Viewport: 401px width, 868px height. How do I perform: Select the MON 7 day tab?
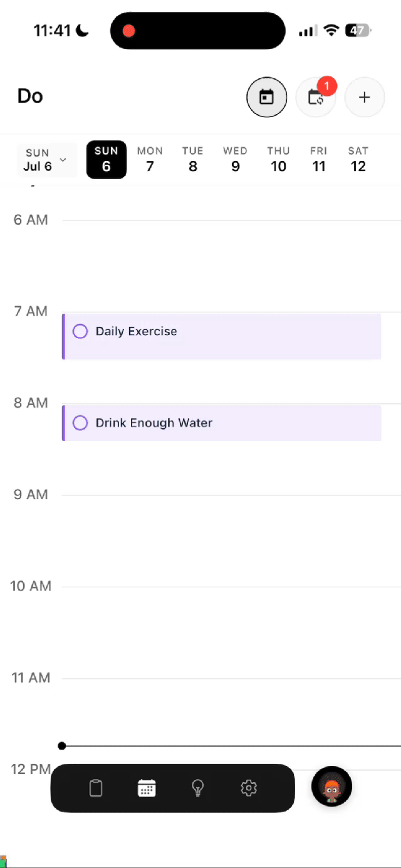click(150, 160)
